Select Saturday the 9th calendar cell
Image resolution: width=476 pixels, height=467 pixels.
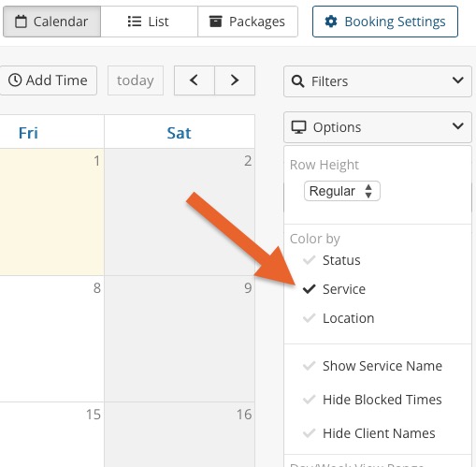(x=180, y=339)
